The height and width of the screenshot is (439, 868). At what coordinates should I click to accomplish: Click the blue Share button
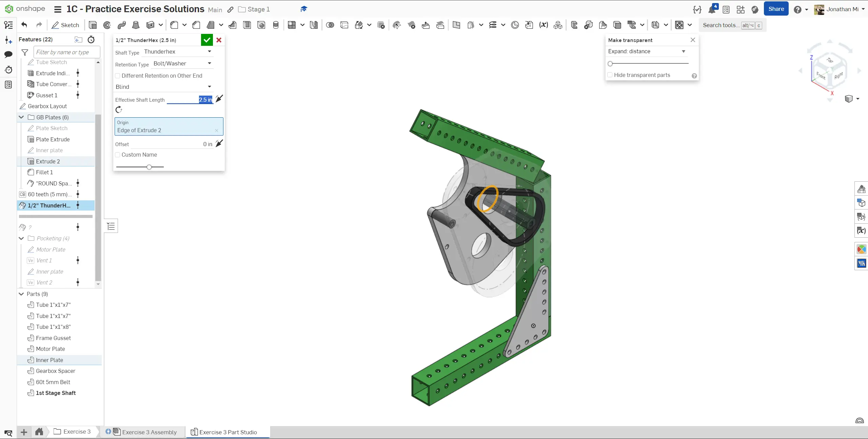(776, 9)
